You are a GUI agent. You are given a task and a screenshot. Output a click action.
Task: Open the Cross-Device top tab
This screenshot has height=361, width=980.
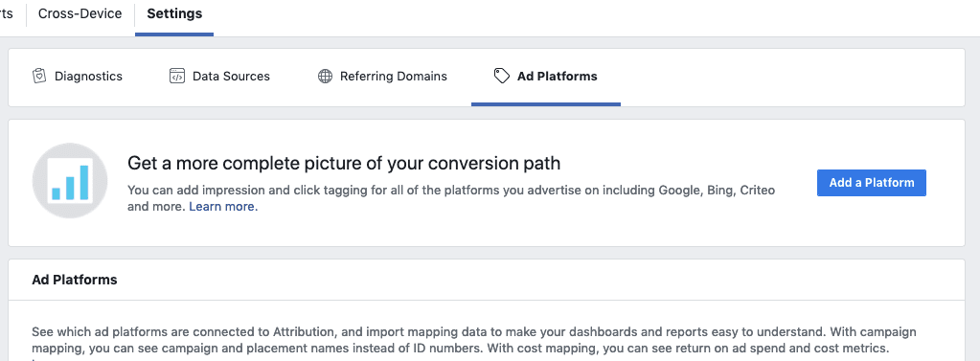pyautogui.click(x=80, y=13)
